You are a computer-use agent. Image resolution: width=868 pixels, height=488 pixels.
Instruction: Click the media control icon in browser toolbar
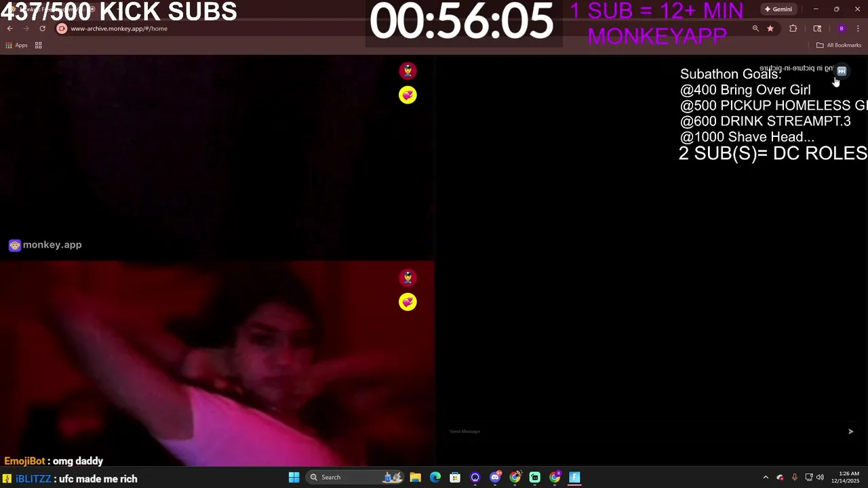(817, 28)
